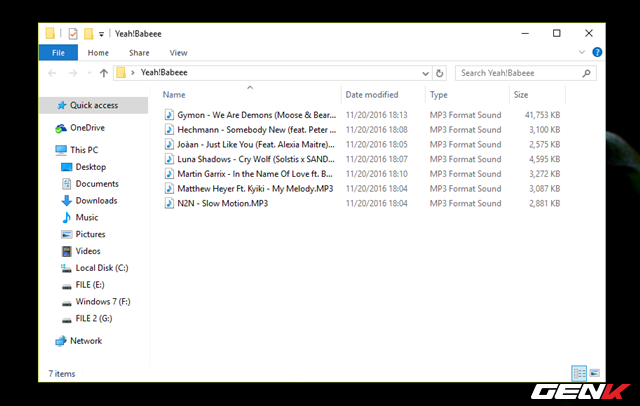Click the Back navigation arrow
The width and height of the screenshot is (640, 406).
click(52, 73)
